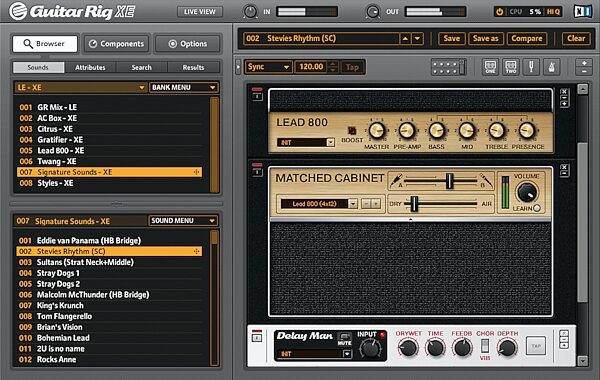This screenshot has width=600, height=380.
Task: Open the Attributes tab
Action: [x=90, y=67]
